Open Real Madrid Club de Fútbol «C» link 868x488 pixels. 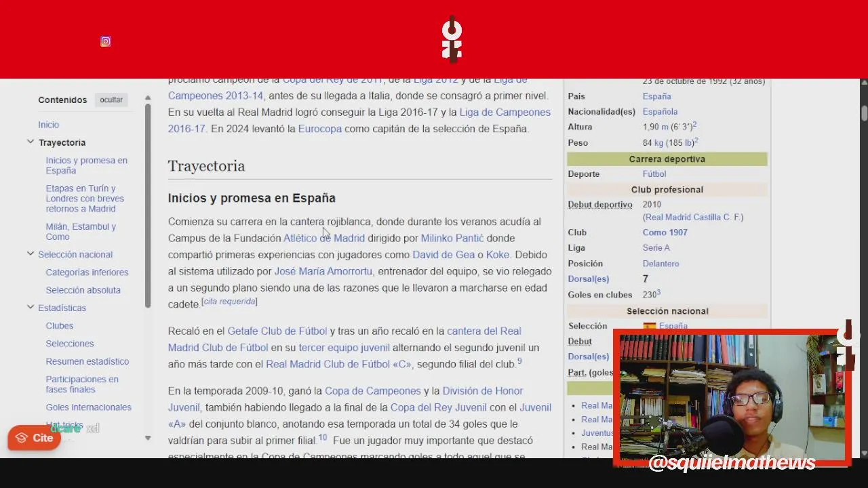[338, 364]
